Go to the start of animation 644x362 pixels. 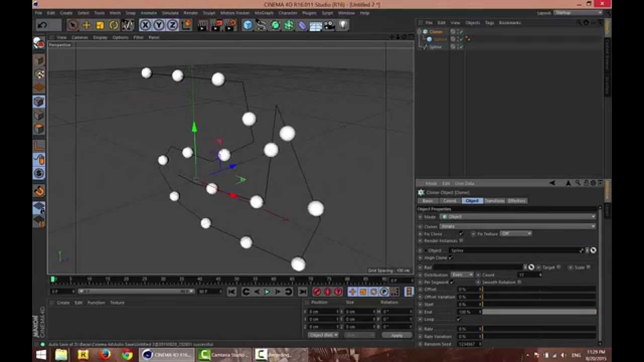coord(231,292)
